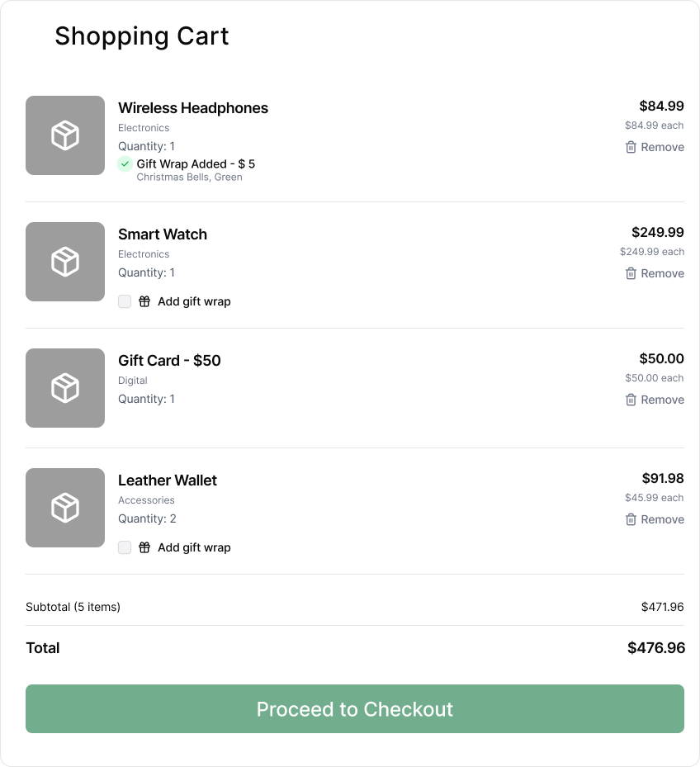Remove the Wireless Headphones from cart
This screenshot has height=767, width=700.
point(655,147)
